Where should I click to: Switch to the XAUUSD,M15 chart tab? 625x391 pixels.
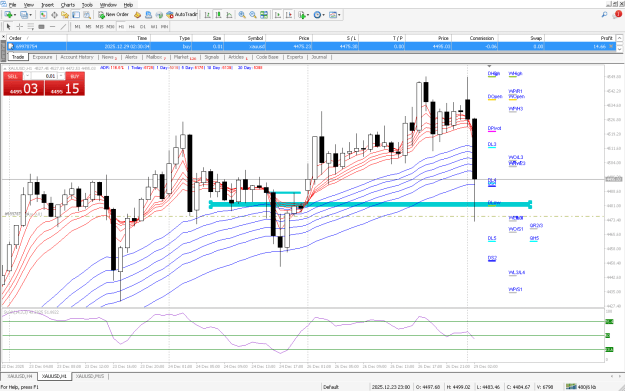coord(90,376)
